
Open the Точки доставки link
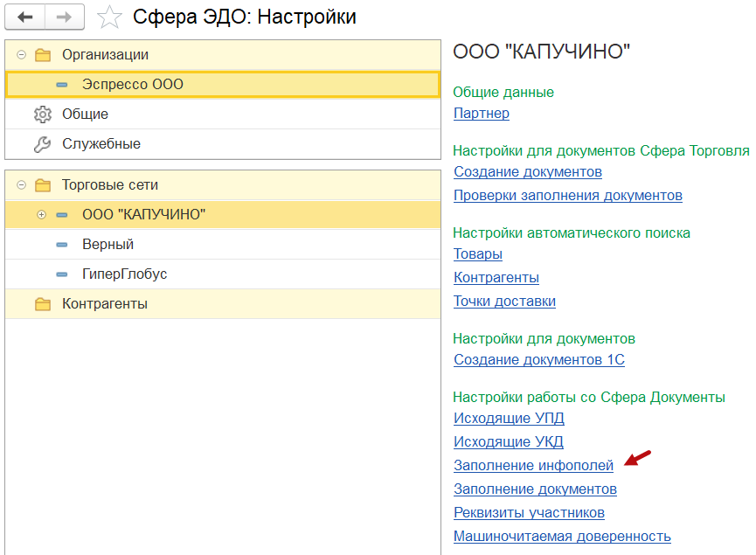click(x=504, y=302)
